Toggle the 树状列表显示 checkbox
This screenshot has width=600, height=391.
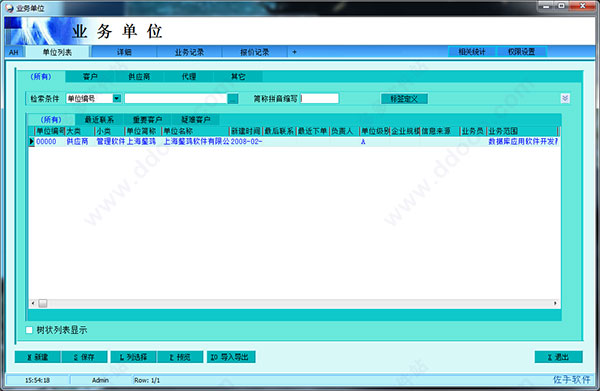tap(29, 330)
